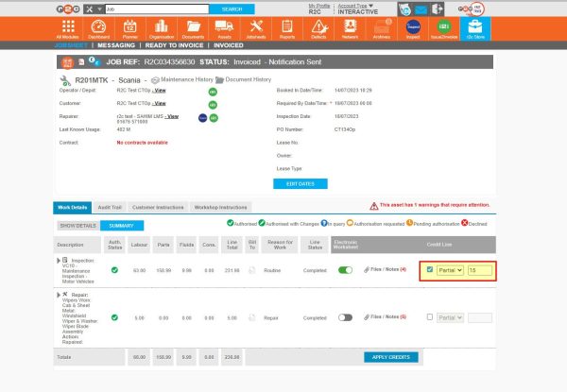Click the Bill To document icon for Repair line
Image resolution: width=567 pixels, height=392 pixels.
coord(252,318)
